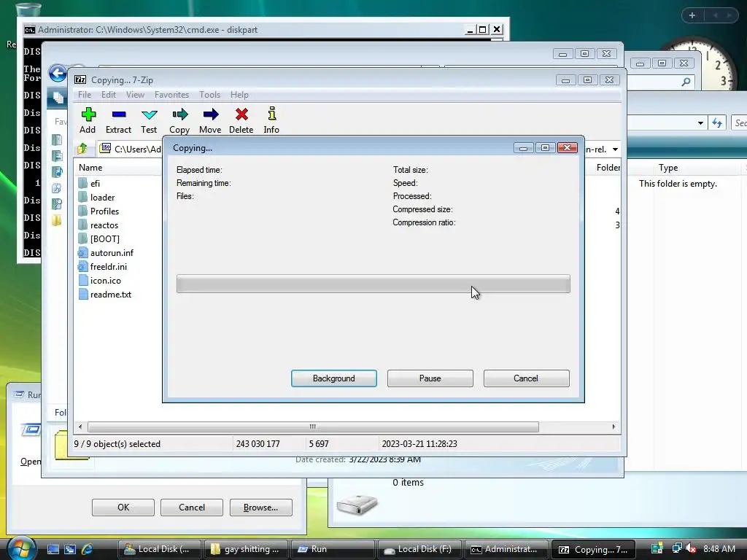Viewport: 747px width, 560px height.
Task: Select the [BOOT] folder
Action: click(x=105, y=239)
